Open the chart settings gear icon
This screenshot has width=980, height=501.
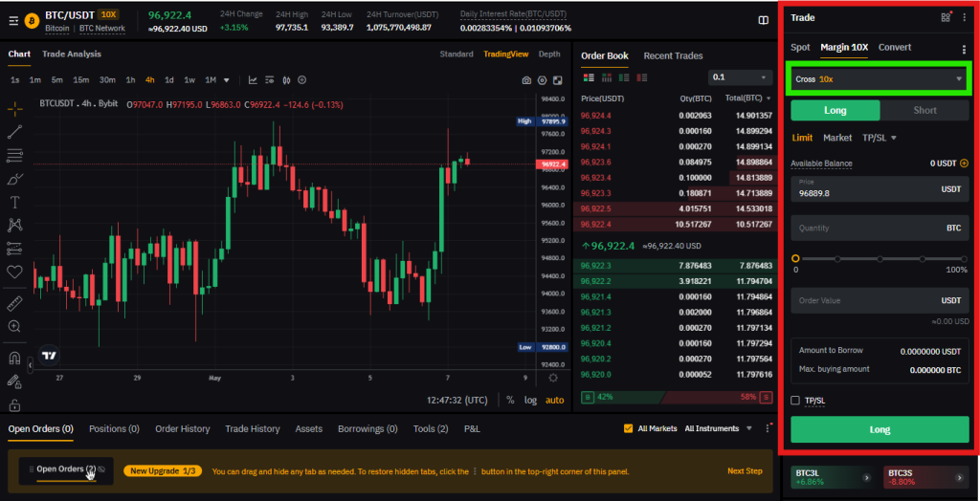tap(542, 80)
